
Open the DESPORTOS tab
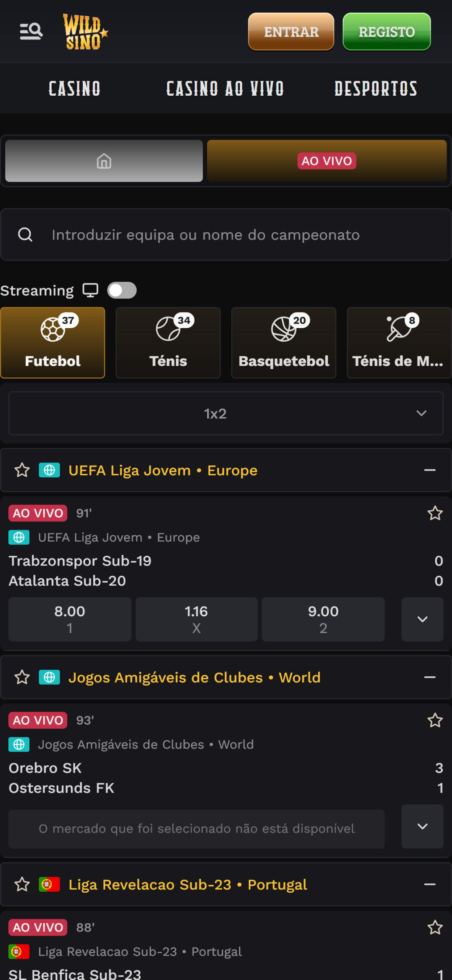pos(376,88)
